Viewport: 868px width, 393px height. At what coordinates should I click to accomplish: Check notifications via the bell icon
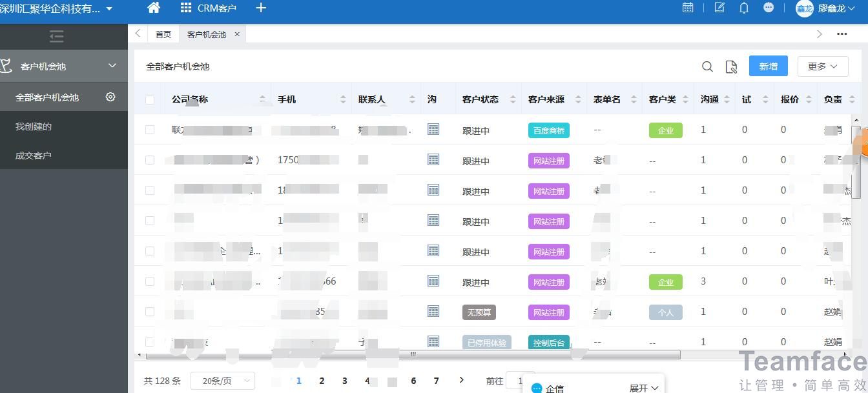(743, 8)
